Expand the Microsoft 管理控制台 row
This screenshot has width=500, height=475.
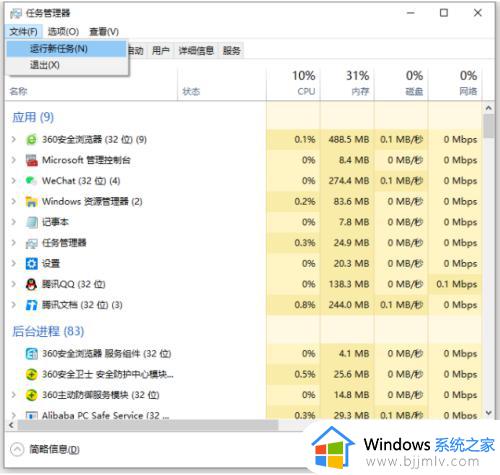(13, 160)
